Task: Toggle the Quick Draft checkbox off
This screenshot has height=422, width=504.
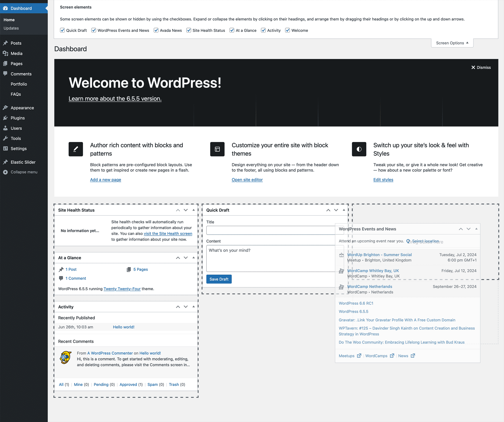Action: [x=63, y=30]
